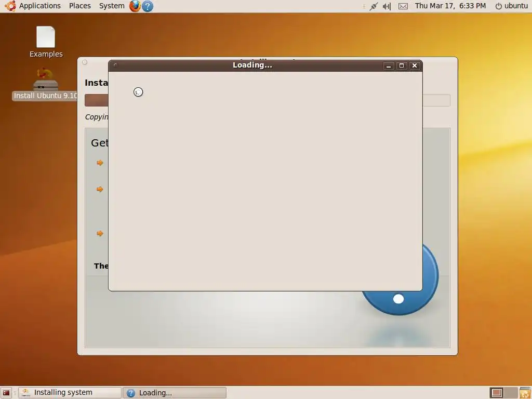Open the ubuntu user session menu
This screenshot has width=532, height=399.
tap(511, 6)
